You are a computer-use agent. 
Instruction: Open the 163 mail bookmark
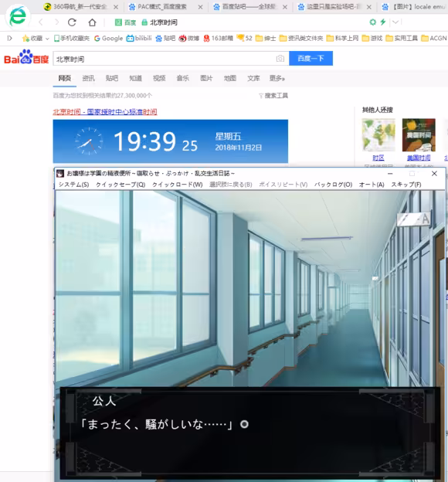[x=218, y=38]
